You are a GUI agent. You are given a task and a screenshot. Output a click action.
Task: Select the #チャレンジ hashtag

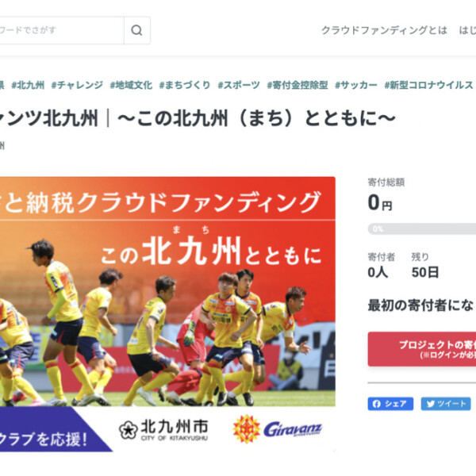click(x=77, y=85)
